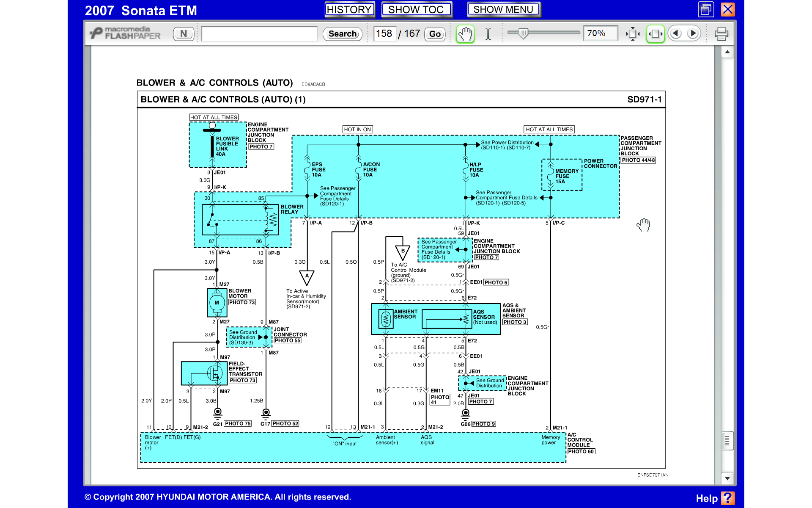Viewport: 812px width, 508px height.
Task: Switch to the text selection tool
Action: tap(488, 33)
